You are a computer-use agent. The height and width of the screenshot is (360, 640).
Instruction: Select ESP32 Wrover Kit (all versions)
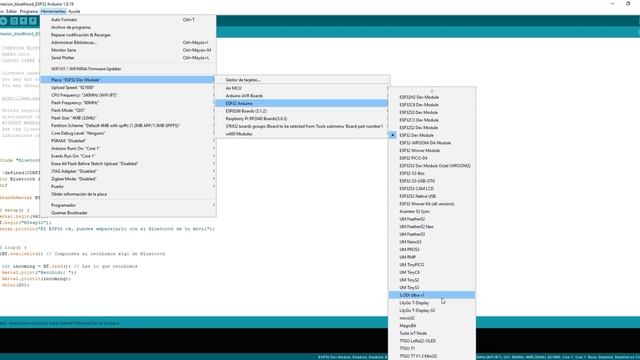tap(432, 204)
